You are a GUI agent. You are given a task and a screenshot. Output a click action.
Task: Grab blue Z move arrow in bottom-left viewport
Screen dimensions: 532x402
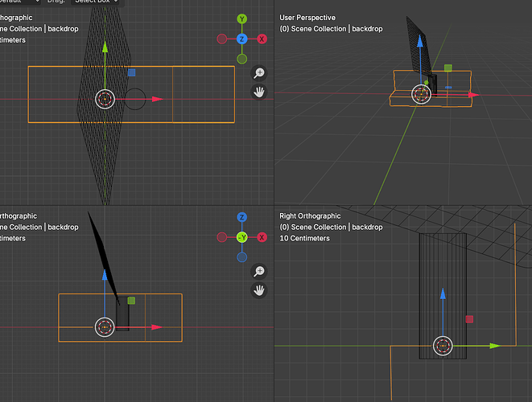(105, 275)
